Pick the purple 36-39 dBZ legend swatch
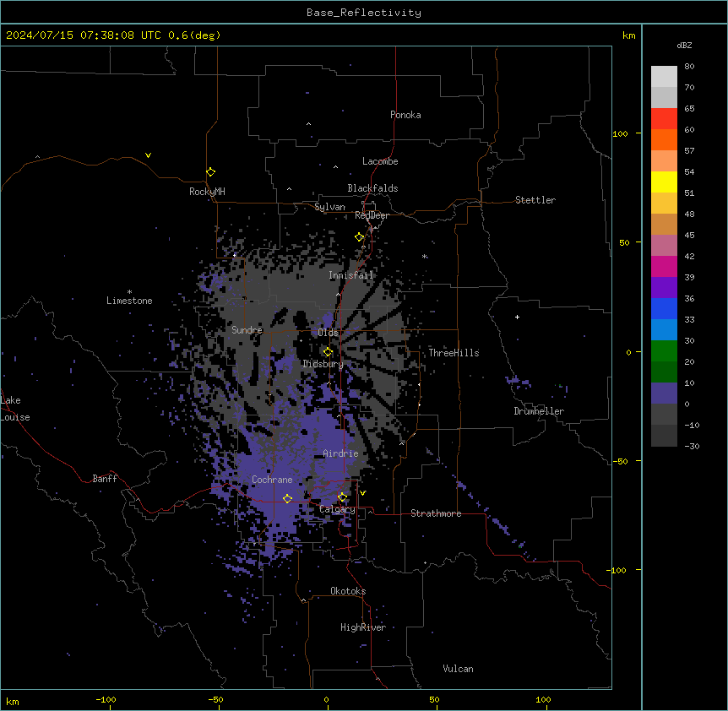This screenshot has height=711, width=728. (x=664, y=288)
